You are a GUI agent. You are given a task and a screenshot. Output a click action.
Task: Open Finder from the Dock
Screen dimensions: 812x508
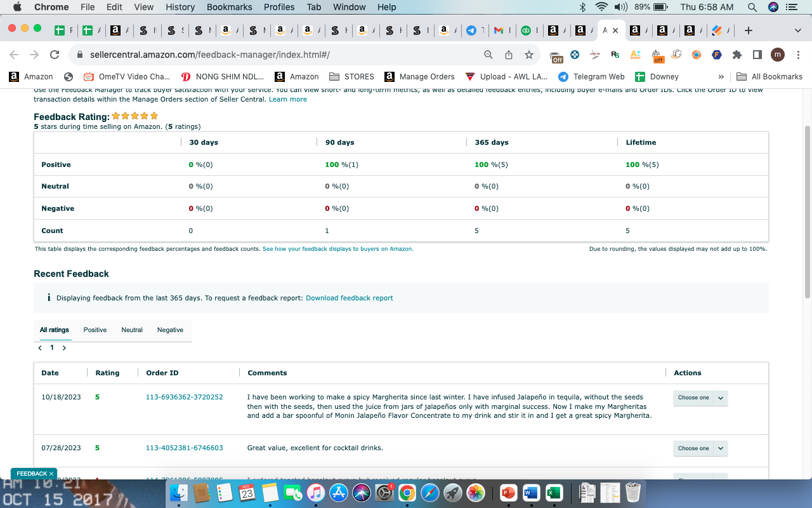pyautogui.click(x=179, y=492)
